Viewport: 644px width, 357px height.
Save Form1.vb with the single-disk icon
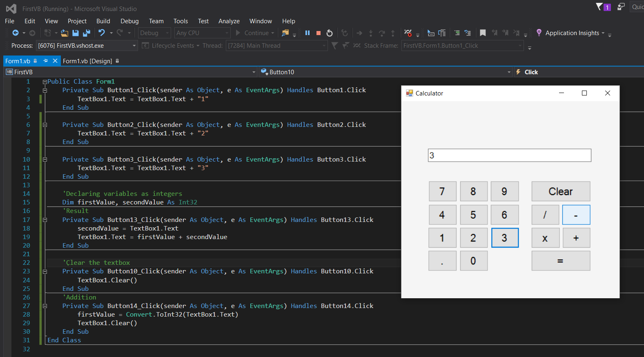tap(76, 33)
